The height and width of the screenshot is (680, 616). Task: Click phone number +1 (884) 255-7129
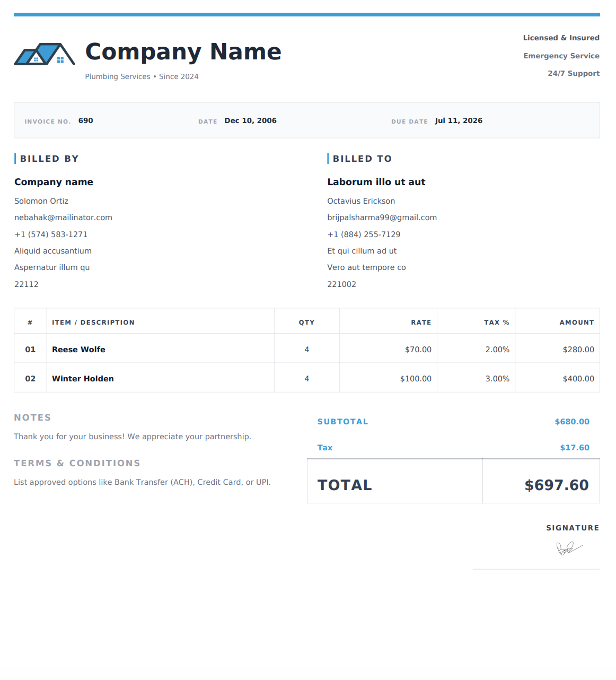[364, 234]
